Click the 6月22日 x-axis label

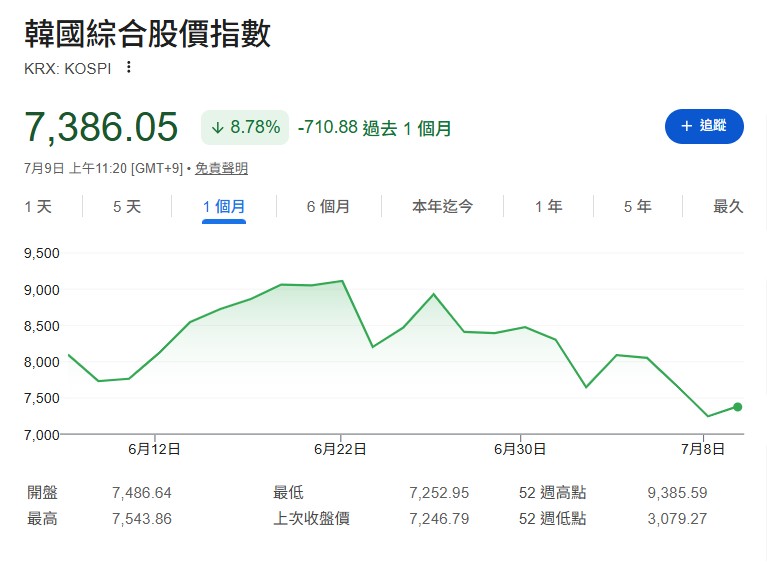[340, 449]
